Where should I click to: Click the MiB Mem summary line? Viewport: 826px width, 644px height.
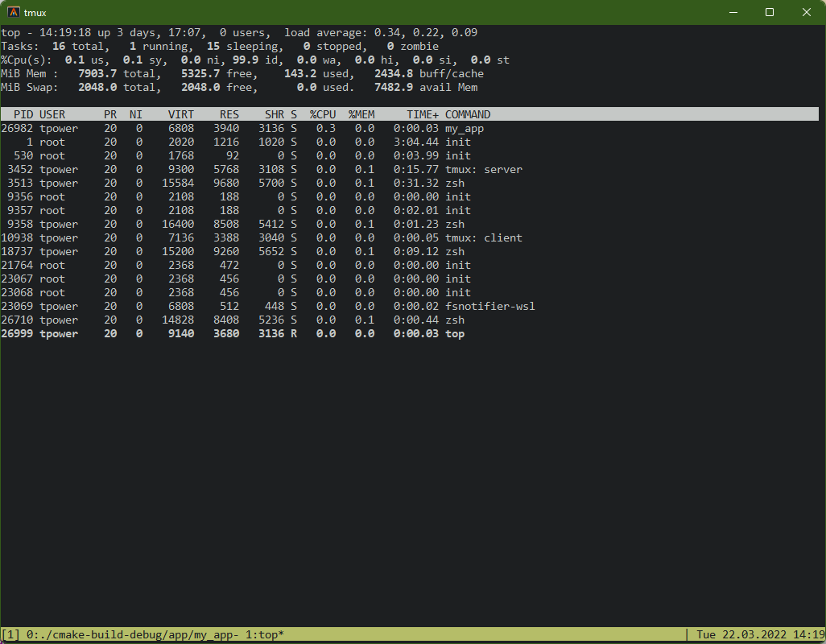click(x=242, y=73)
